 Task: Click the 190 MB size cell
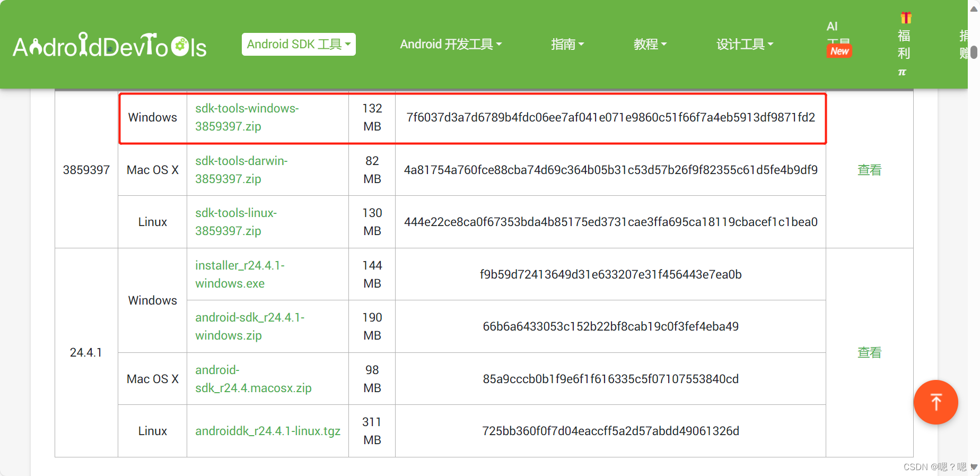[372, 326]
